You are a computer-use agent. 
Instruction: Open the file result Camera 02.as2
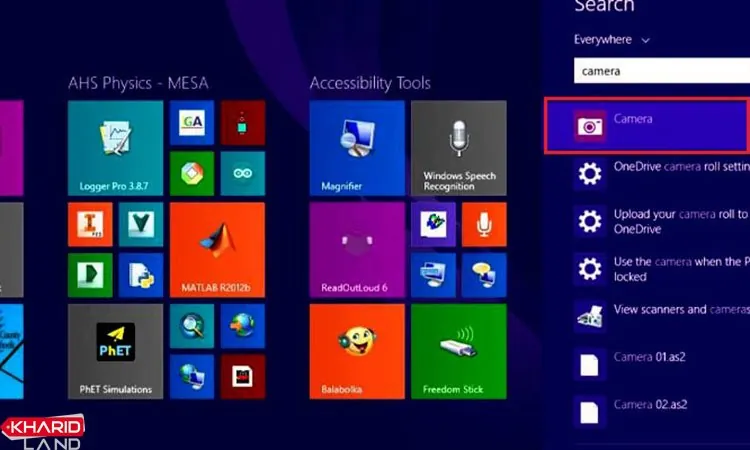point(662,411)
